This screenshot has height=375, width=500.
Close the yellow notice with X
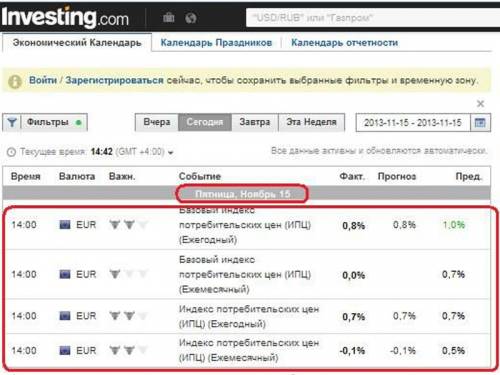[480, 104]
